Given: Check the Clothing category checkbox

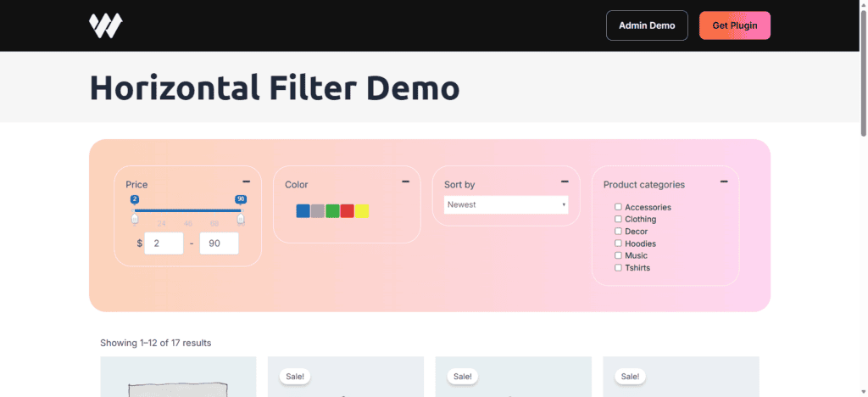Looking at the screenshot, I should 618,219.
